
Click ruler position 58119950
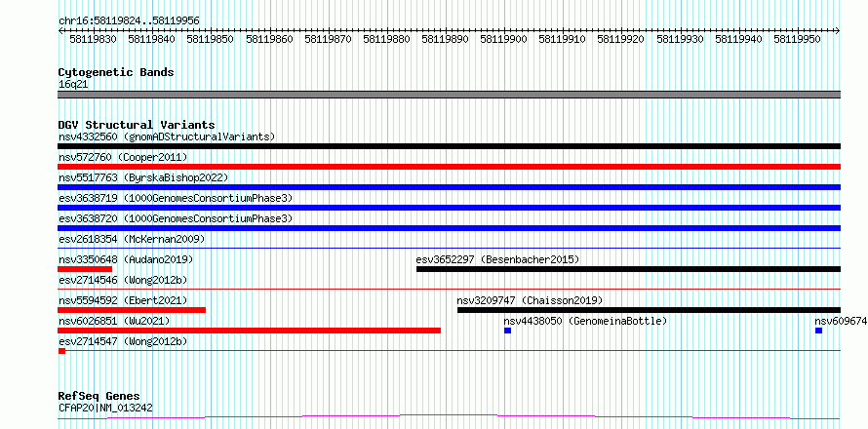point(798,39)
